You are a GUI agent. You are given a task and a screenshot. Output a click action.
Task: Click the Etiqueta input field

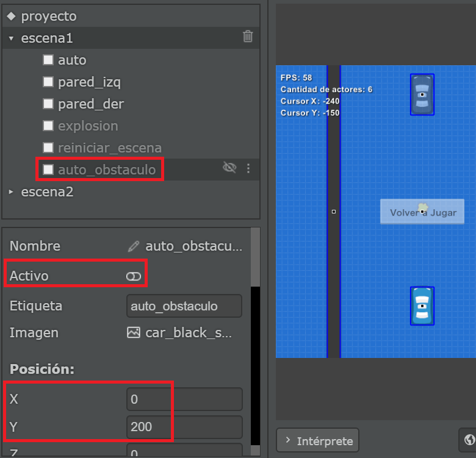click(184, 306)
